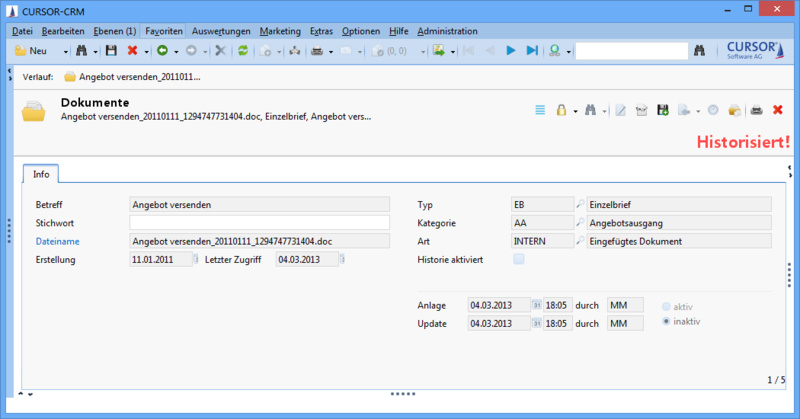The width and height of the screenshot is (800, 419).
Task: Expand dropdown arrow next to the padlock icon
Action: coord(575,110)
